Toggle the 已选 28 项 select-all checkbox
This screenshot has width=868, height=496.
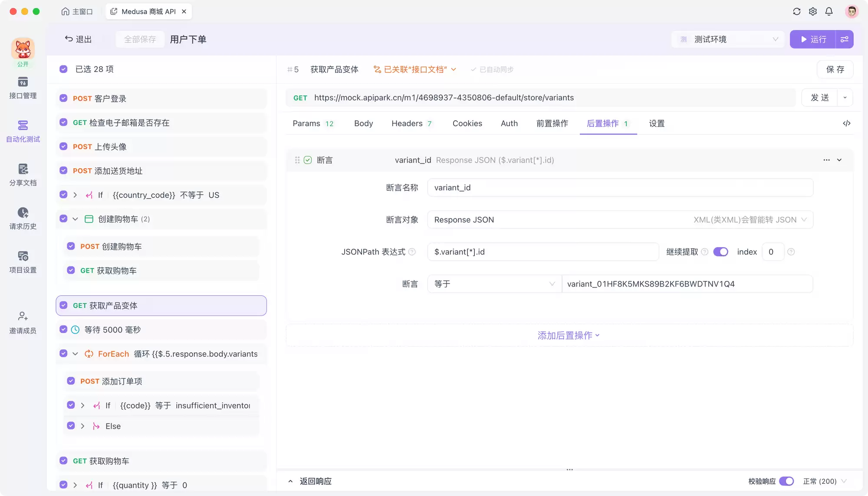click(63, 69)
